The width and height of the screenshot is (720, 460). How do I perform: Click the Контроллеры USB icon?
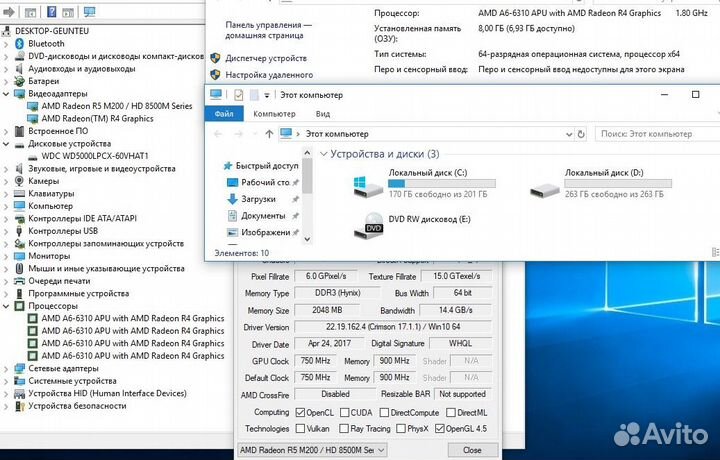pyautogui.click(x=19, y=231)
